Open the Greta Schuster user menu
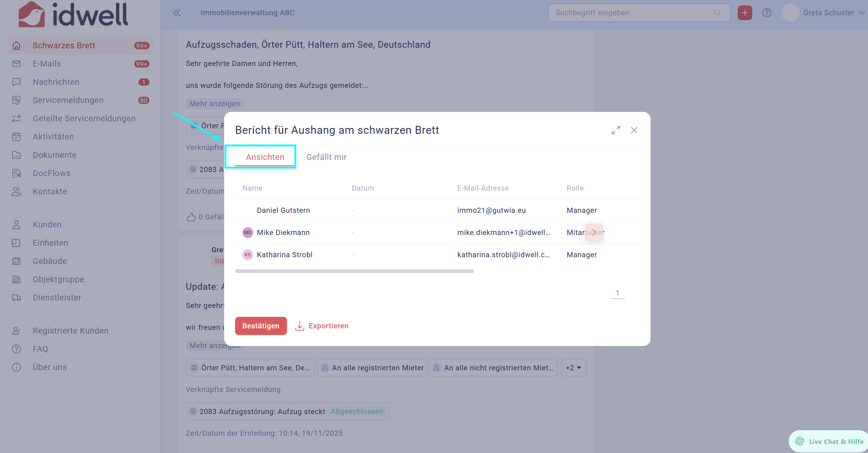This screenshot has height=453, width=868. 829,13
